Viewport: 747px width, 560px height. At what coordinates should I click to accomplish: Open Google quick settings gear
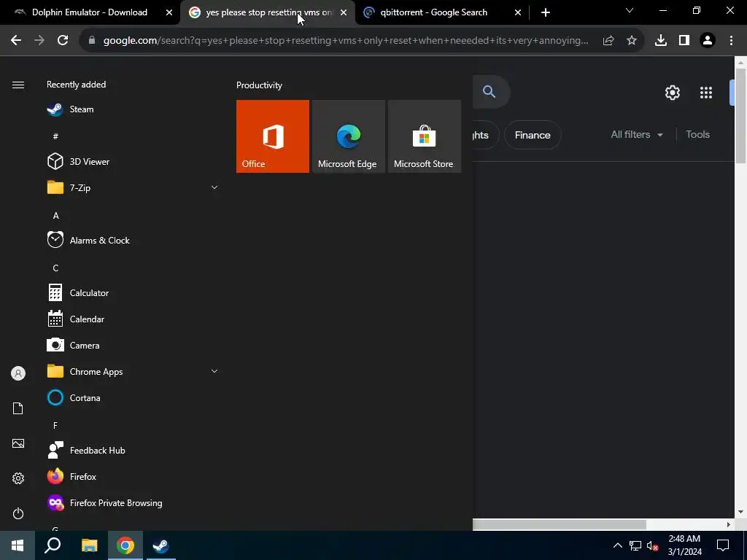[672, 93]
